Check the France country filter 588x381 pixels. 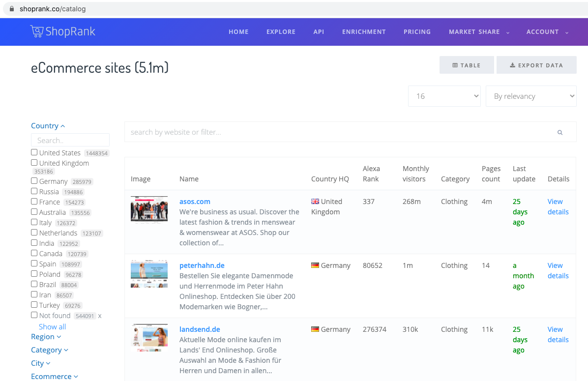click(x=34, y=202)
